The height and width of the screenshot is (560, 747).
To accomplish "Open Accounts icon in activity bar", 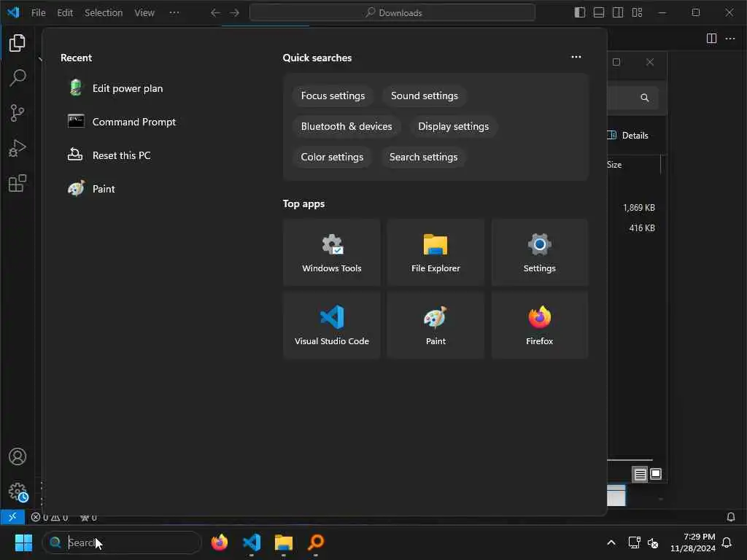I will pos(18,456).
